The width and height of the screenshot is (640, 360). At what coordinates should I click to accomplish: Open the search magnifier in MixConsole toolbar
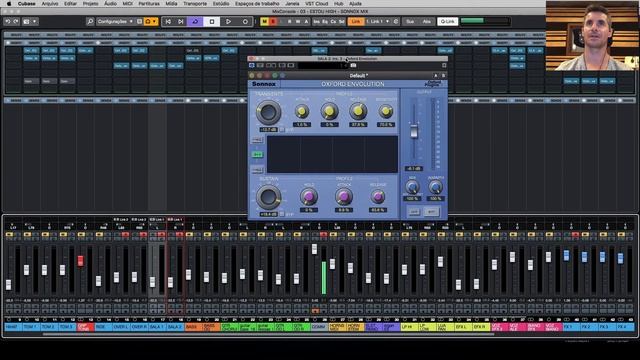coord(90,22)
